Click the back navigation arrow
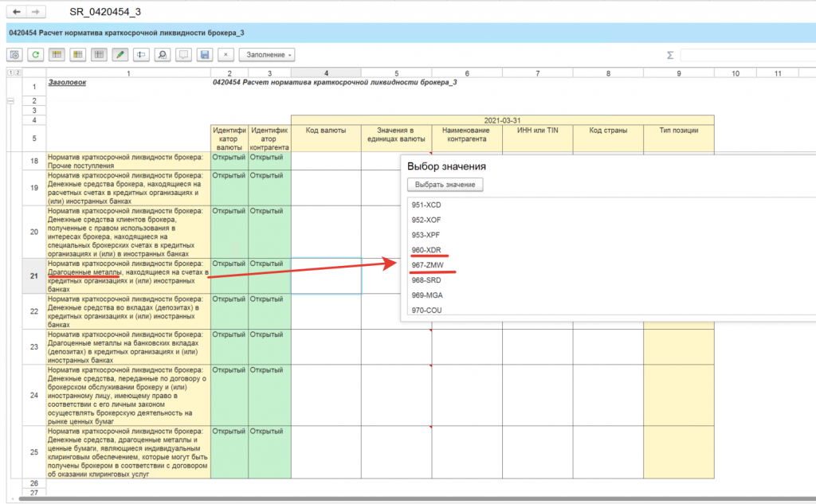 tap(17, 14)
